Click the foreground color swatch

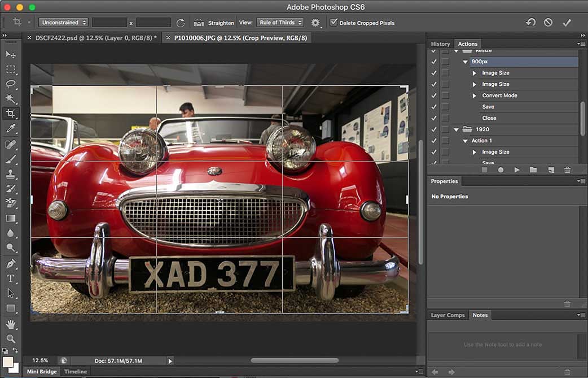point(8,362)
